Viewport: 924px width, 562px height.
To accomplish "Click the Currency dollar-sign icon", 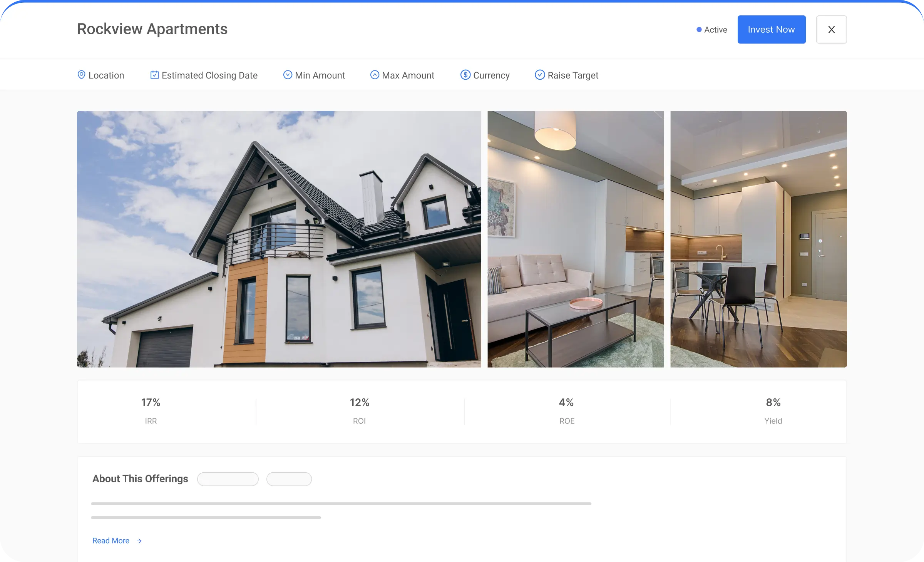I will [465, 75].
